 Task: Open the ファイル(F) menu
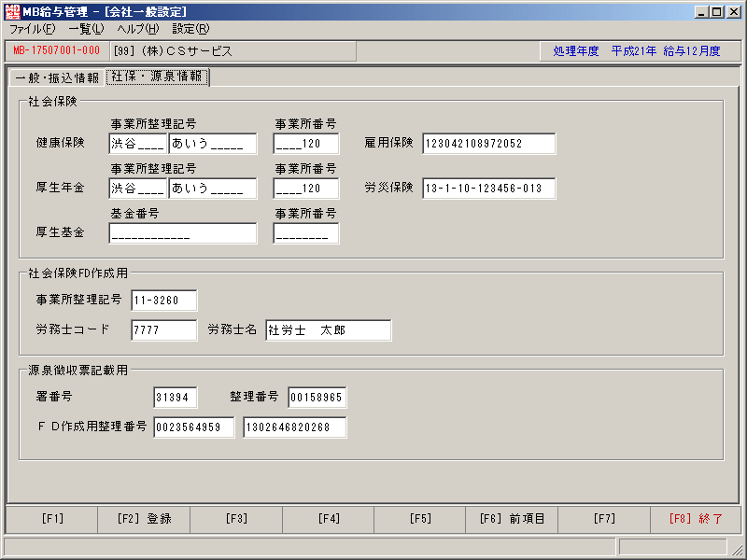click(33, 29)
